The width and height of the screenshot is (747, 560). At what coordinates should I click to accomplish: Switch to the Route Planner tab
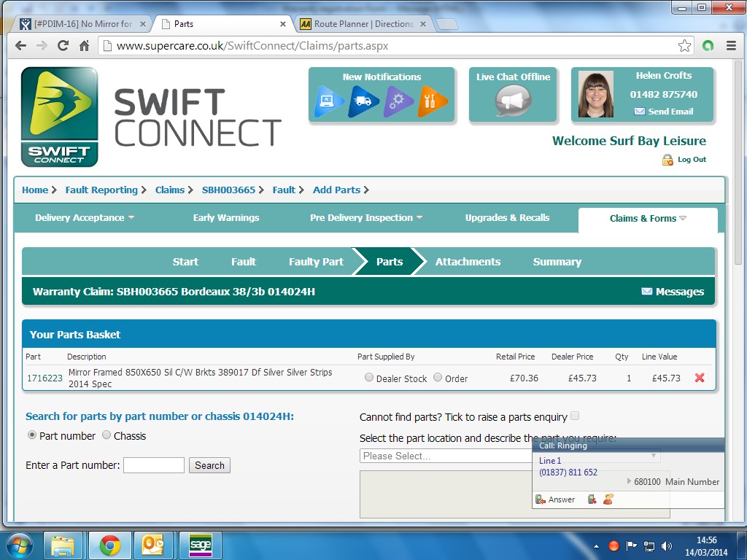tap(362, 24)
